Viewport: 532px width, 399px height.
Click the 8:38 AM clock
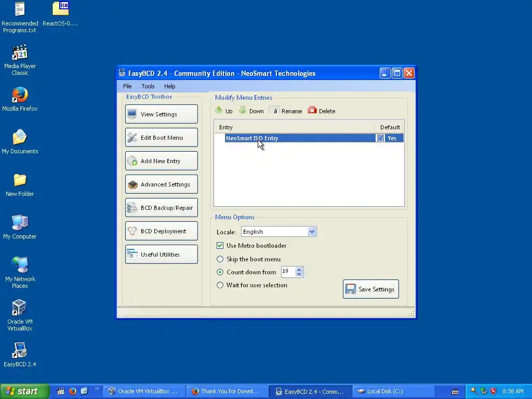[x=513, y=391]
